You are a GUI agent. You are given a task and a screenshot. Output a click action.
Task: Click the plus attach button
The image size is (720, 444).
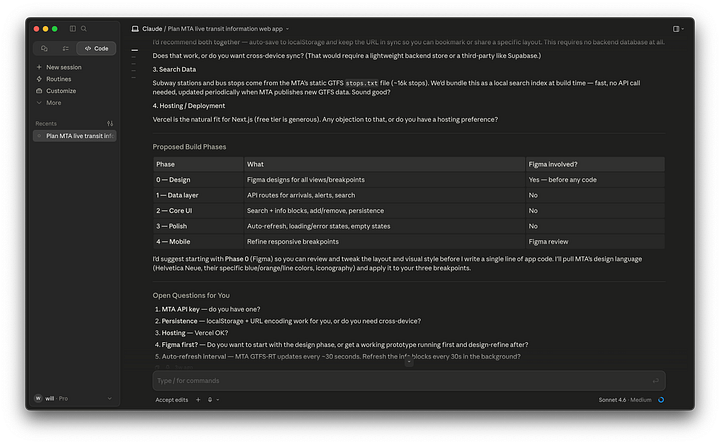click(198, 400)
